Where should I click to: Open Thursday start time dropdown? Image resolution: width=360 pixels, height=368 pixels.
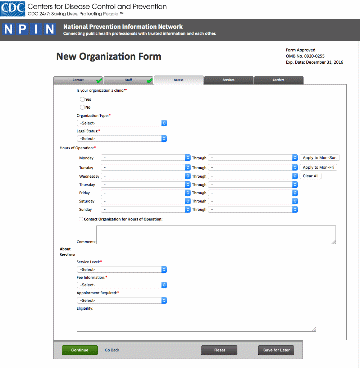pyautogui.click(x=146, y=184)
